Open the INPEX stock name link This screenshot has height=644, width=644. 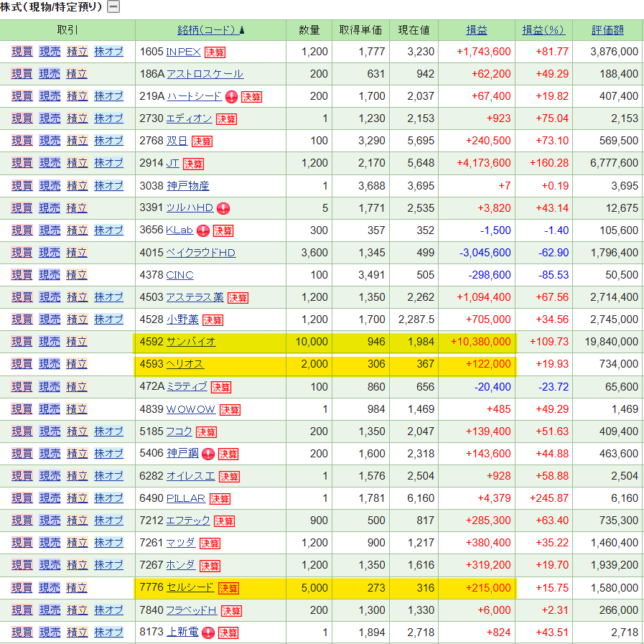pyautogui.click(x=183, y=52)
